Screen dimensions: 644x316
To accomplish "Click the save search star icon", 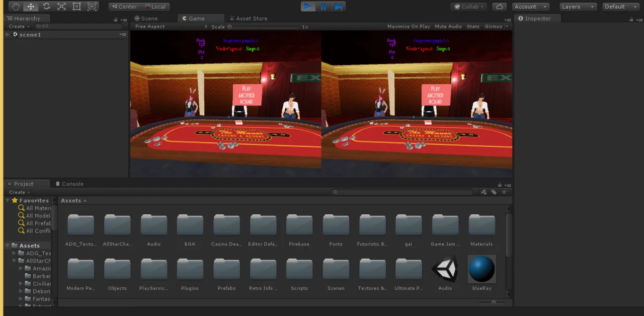I will 504,192.
